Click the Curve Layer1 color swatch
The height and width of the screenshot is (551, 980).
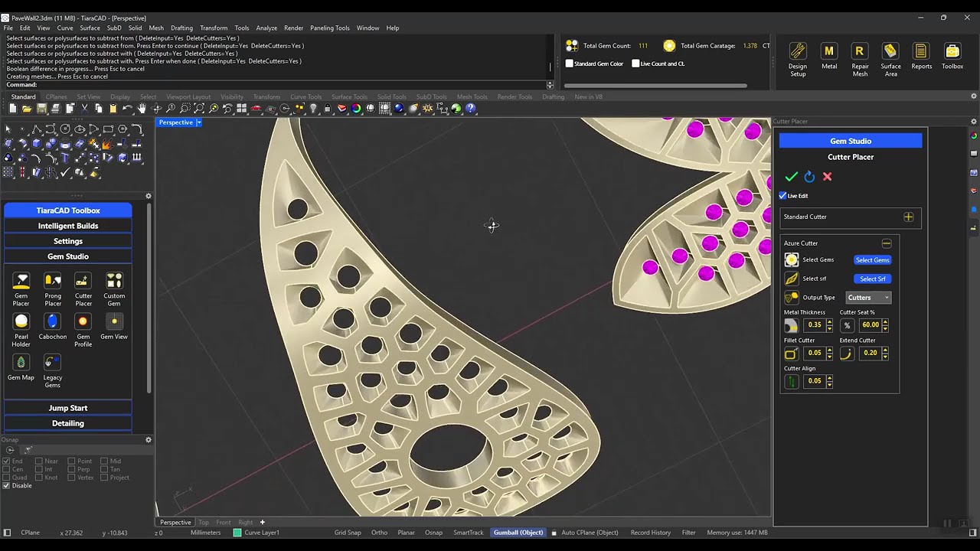point(237,533)
